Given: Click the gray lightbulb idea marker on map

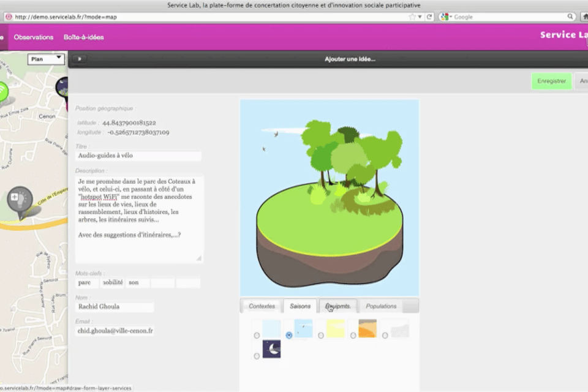Looking at the screenshot, I should (20, 199).
